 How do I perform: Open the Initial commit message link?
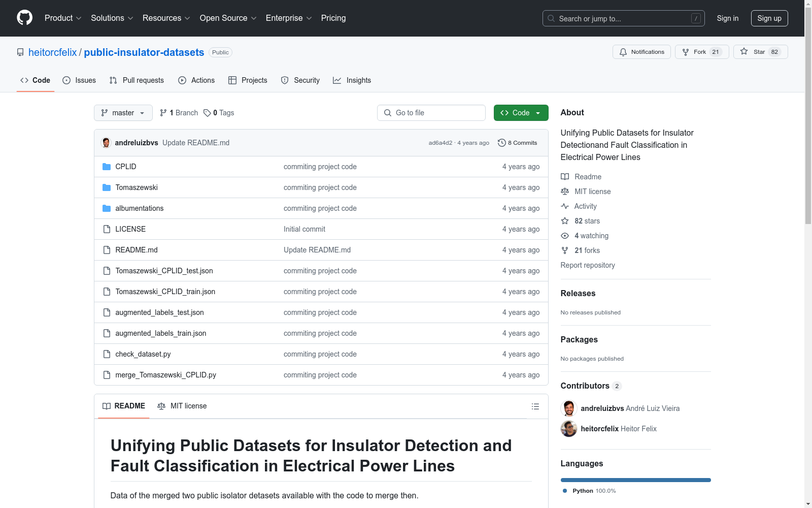tap(304, 229)
